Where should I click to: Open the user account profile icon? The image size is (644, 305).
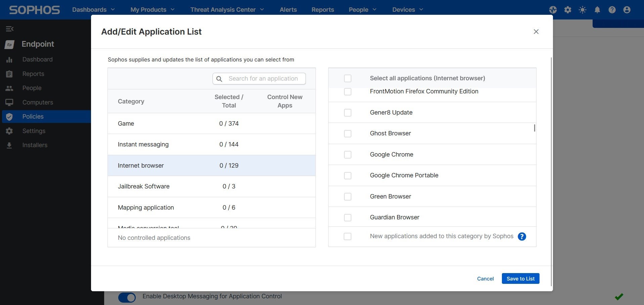[x=627, y=10]
